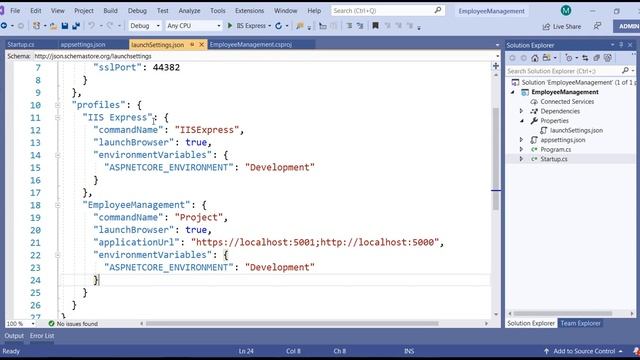Switch to the Startup.cs editor tab
Viewport: 640px width, 360px height.
21,44
